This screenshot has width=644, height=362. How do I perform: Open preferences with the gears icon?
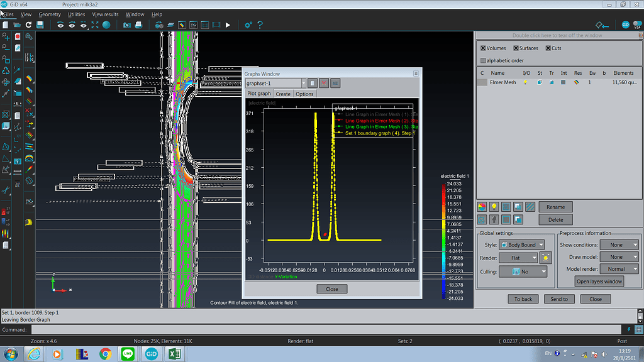248,25
